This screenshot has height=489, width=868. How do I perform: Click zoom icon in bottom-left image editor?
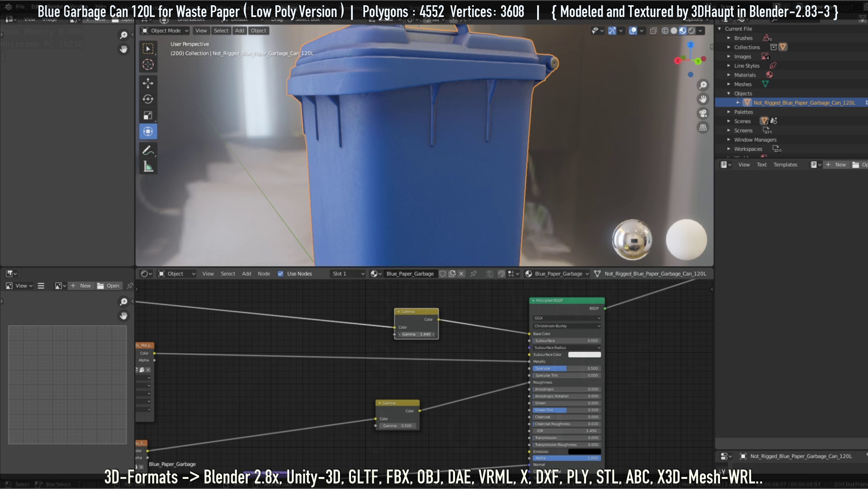tap(124, 301)
